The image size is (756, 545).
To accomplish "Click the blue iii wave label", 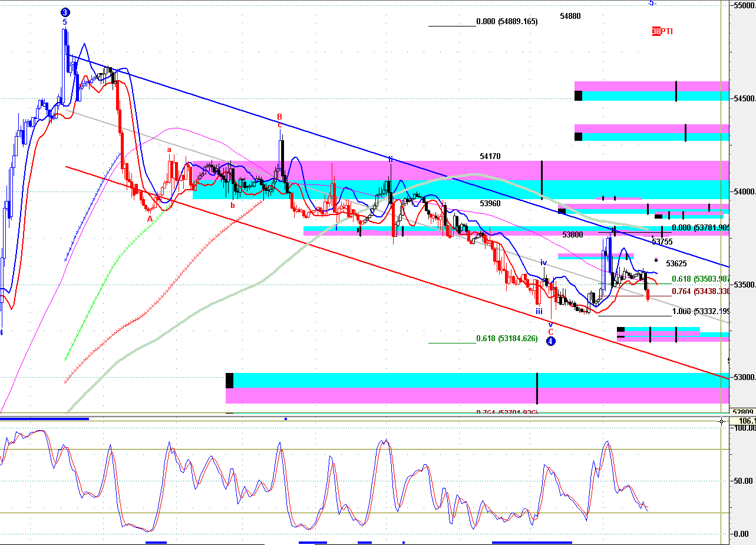I will 539,311.
